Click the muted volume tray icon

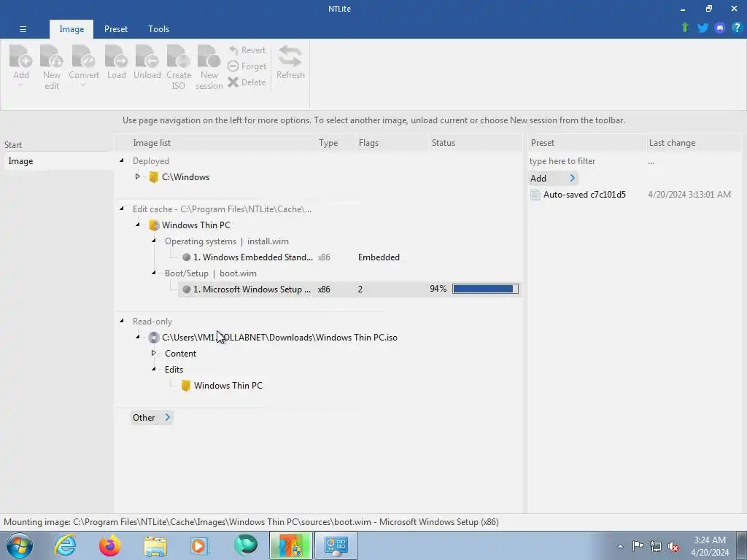click(x=673, y=546)
